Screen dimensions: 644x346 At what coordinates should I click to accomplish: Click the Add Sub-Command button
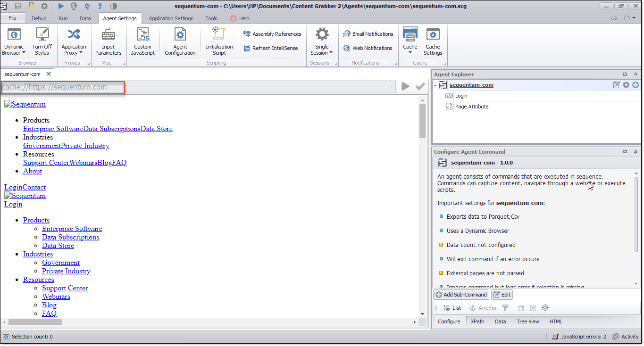click(461, 295)
